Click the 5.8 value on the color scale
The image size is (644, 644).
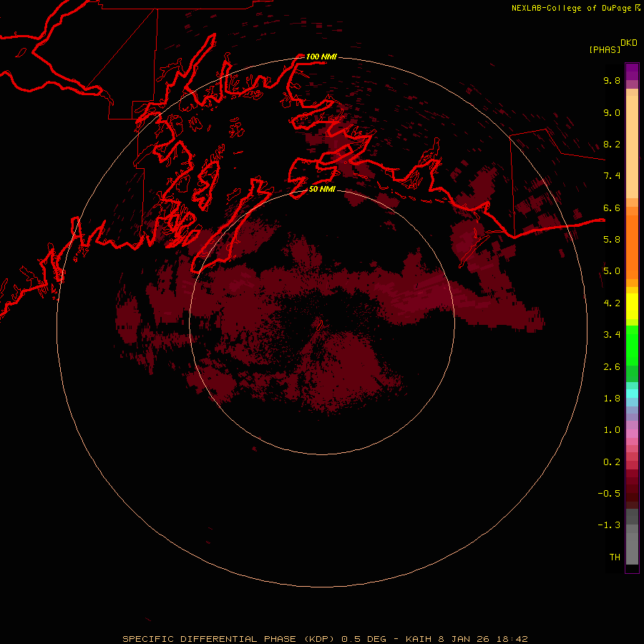612,240
